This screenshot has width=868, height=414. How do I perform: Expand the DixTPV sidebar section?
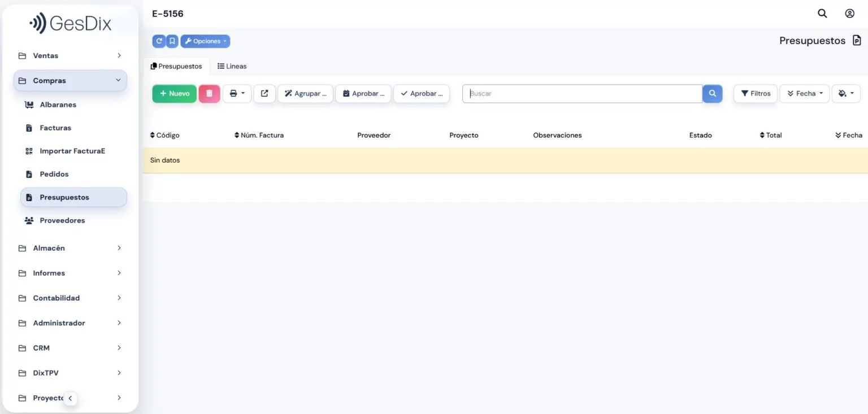(70, 373)
